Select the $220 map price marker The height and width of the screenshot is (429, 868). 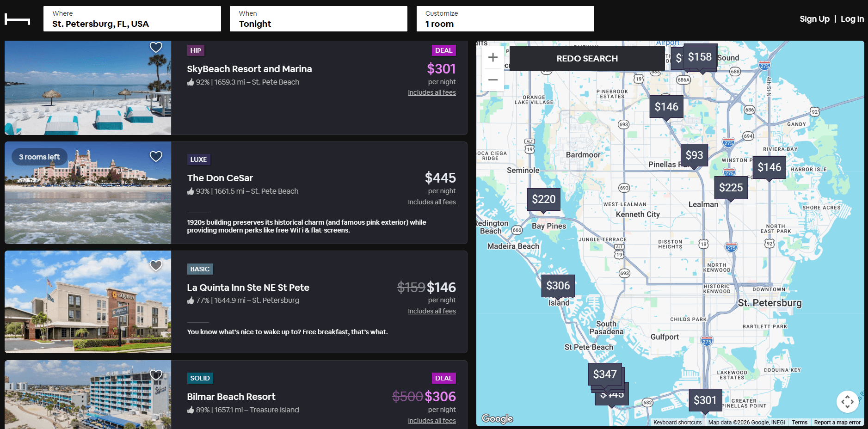(543, 199)
